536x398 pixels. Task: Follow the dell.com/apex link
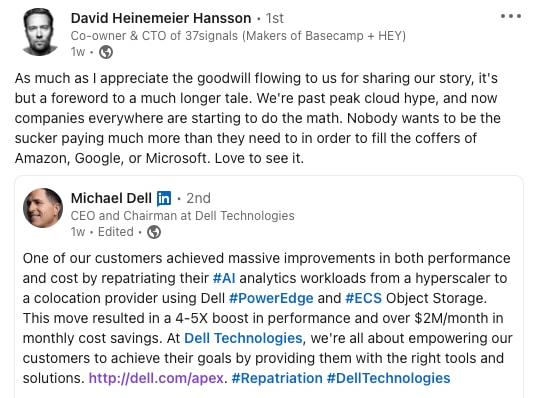click(x=156, y=378)
